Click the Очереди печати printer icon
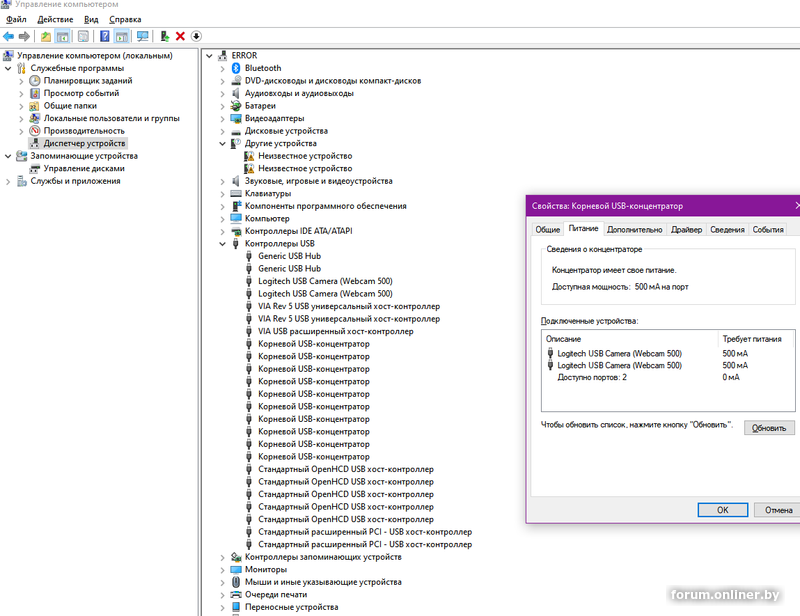 coord(236,595)
